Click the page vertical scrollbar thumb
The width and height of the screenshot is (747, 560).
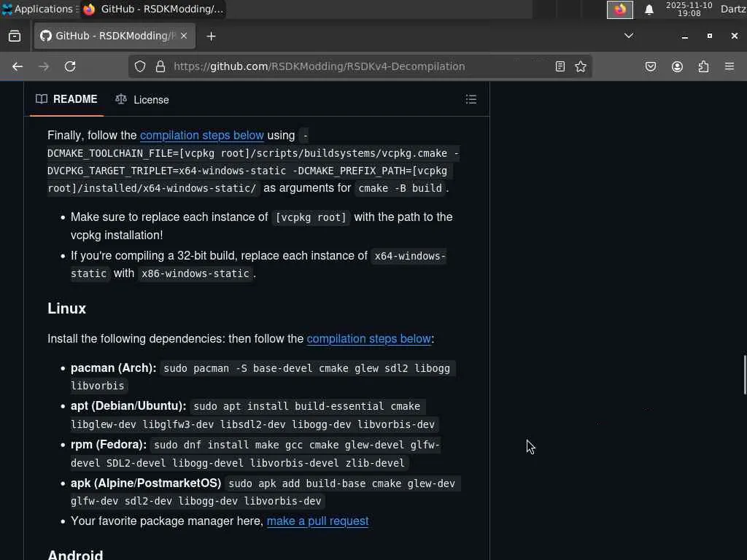(x=745, y=374)
